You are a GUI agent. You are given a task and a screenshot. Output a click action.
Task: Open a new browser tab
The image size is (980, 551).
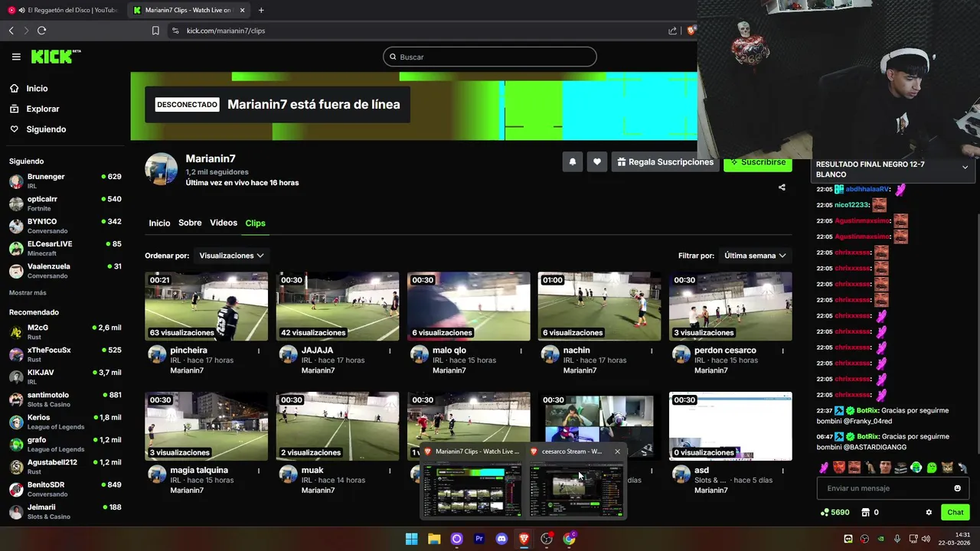pos(261,10)
